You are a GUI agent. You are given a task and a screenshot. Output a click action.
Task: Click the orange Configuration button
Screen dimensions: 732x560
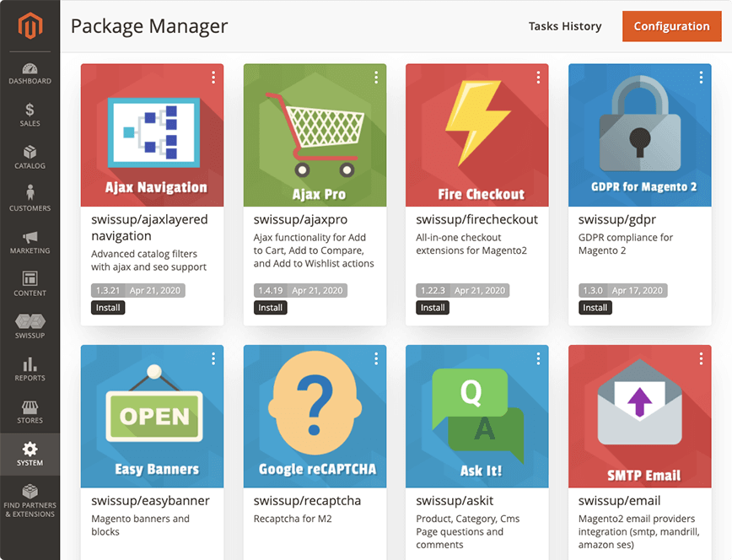(671, 26)
